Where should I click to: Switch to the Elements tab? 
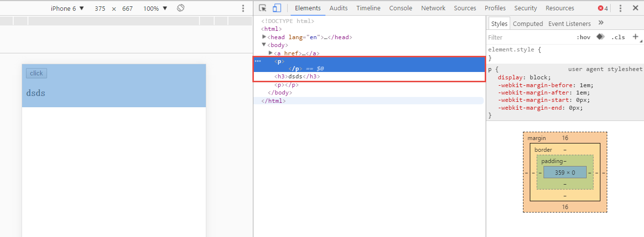308,8
